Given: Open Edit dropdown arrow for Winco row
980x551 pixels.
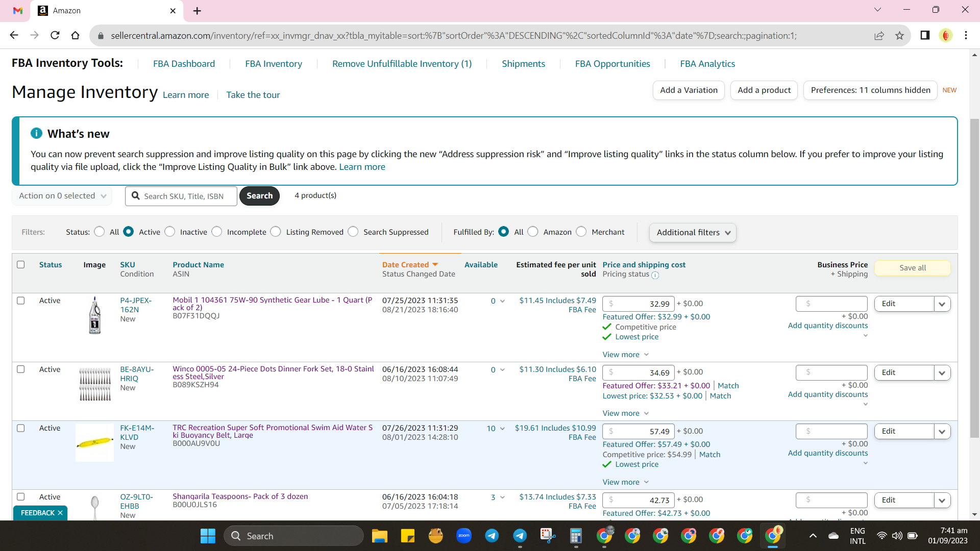Looking at the screenshot, I should (942, 373).
